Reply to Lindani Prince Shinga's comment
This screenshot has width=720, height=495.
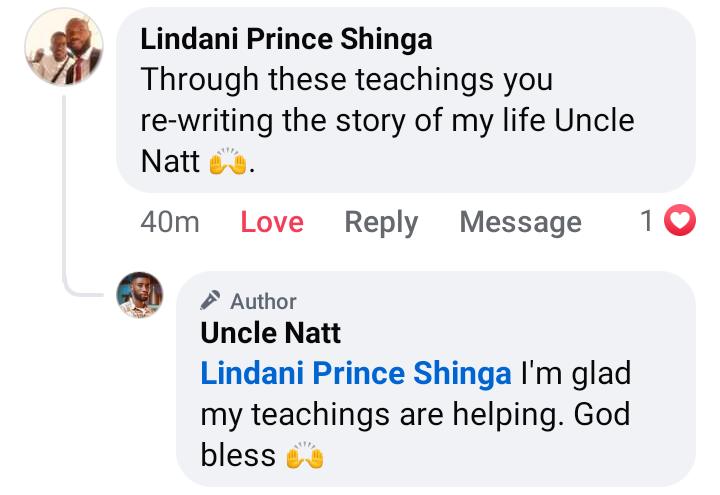[x=381, y=222]
